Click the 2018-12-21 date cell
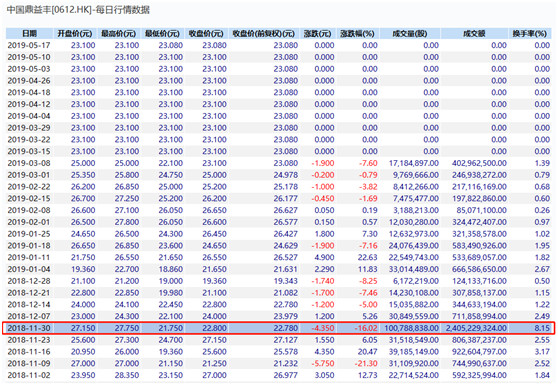This screenshot has width=558, height=385. coord(29,293)
